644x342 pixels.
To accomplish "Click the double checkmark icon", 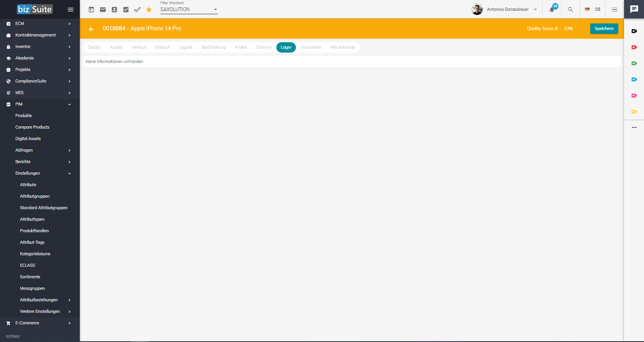I will 137,10.
